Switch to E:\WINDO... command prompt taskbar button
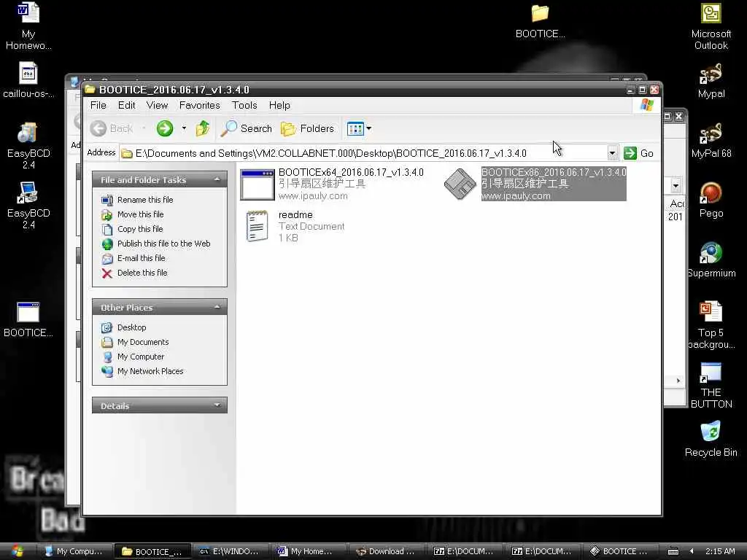 pyautogui.click(x=231, y=551)
